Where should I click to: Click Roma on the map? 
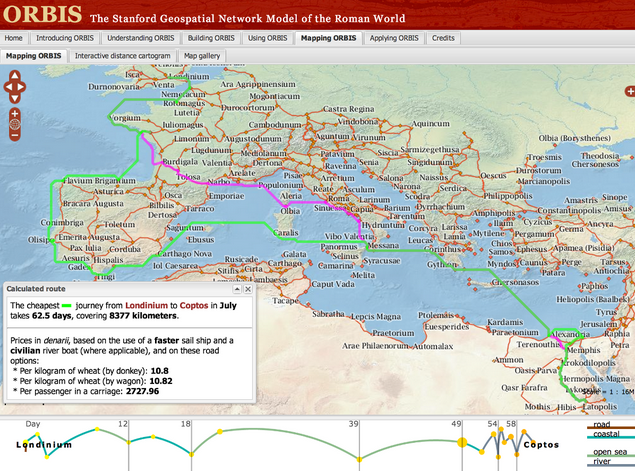339,198
